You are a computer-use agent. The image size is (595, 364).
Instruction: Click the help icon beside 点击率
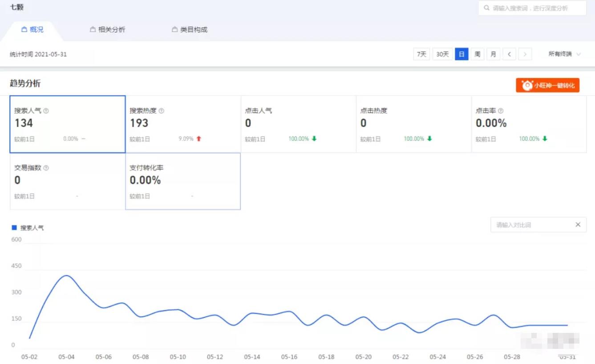[501, 111]
